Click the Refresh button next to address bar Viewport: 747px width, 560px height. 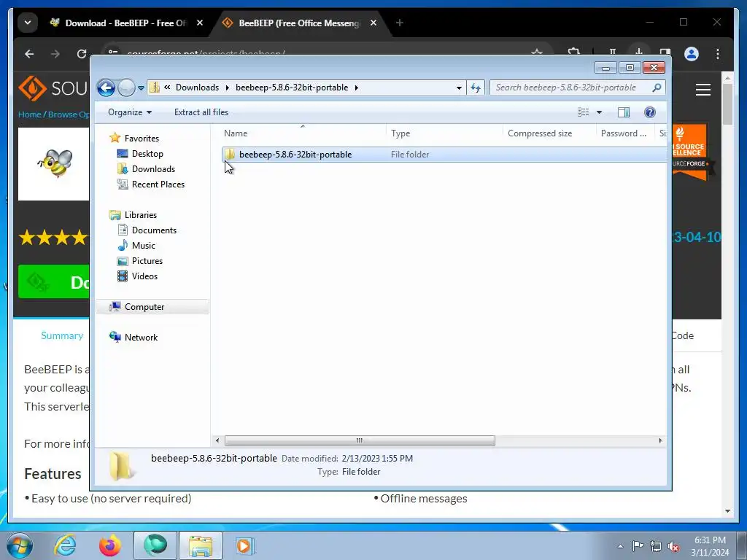coord(476,87)
